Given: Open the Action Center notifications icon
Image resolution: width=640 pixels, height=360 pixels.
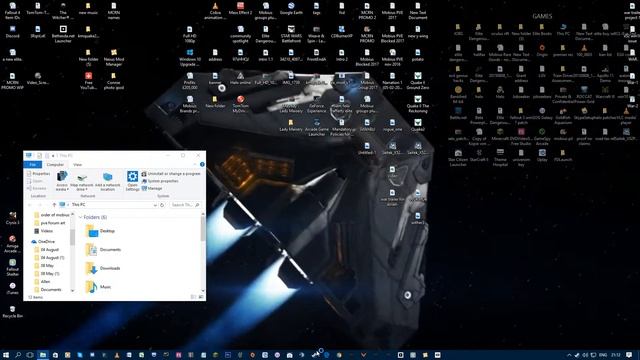Looking at the screenshot, I should tap(629, 355).
